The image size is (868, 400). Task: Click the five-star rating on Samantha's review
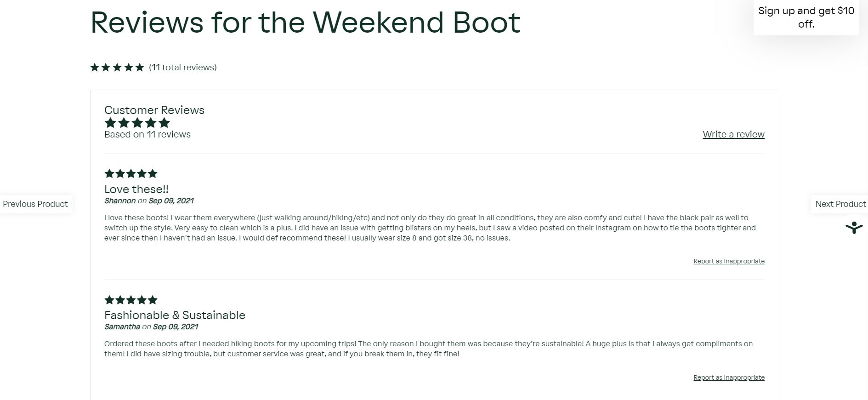point(131,300)
